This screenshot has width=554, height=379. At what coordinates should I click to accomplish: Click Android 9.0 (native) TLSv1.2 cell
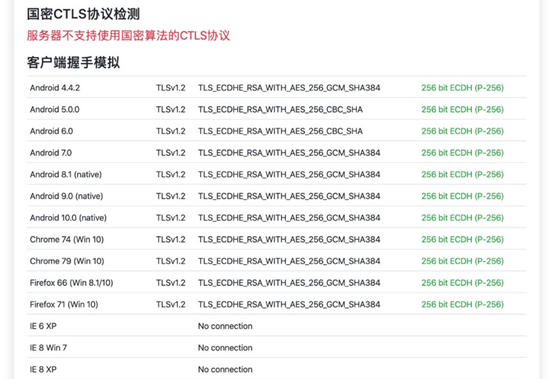(171, 196)
